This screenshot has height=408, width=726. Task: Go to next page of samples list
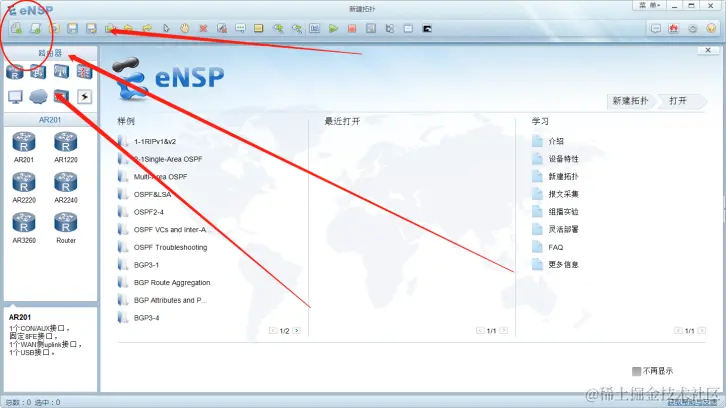[297, 331]
